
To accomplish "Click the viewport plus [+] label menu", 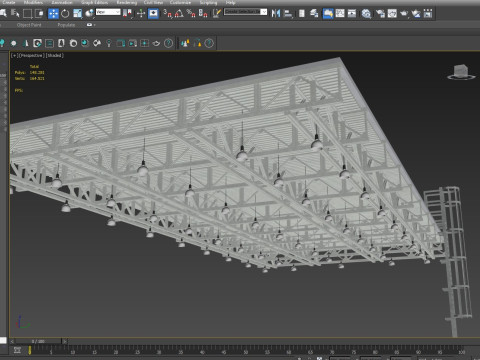I will (14, 55).
